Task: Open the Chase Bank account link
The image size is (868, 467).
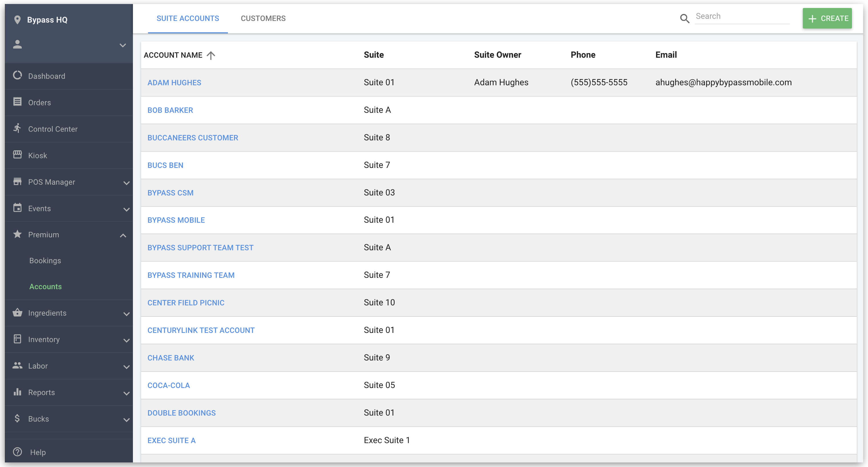Action: point(171,358)
